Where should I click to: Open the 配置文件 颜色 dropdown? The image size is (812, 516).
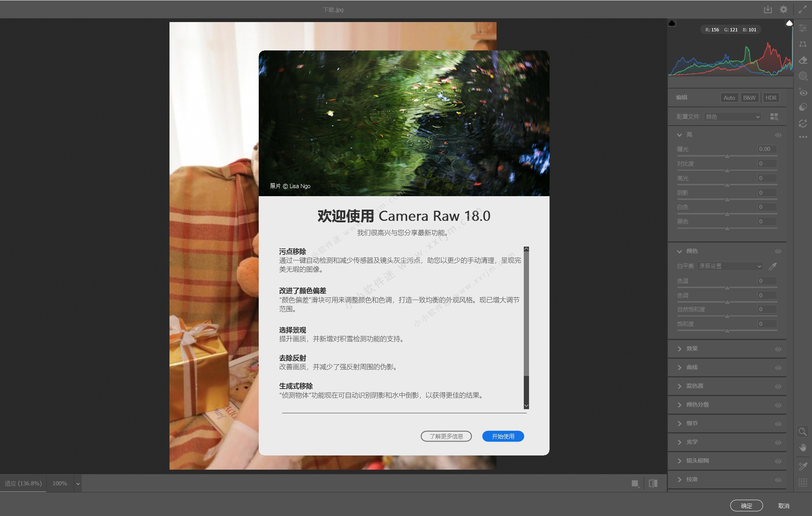coord(732,117)
